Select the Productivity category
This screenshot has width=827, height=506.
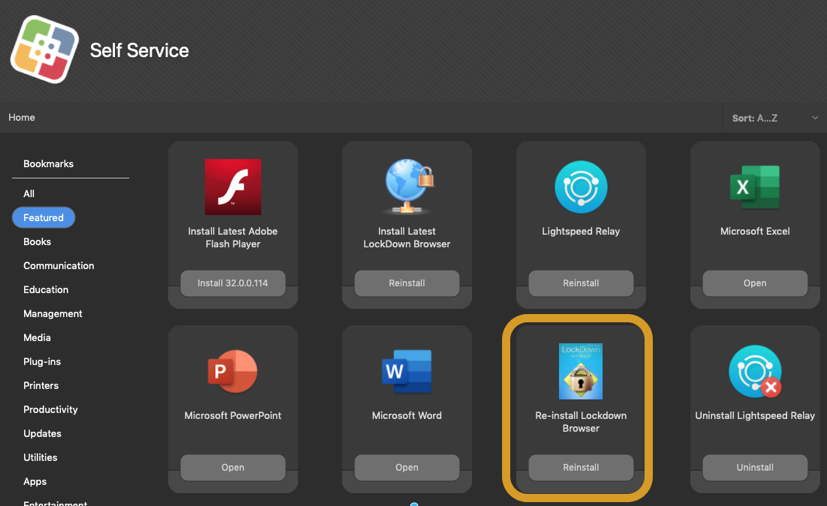pyautogui.click(x=51, y=409)
